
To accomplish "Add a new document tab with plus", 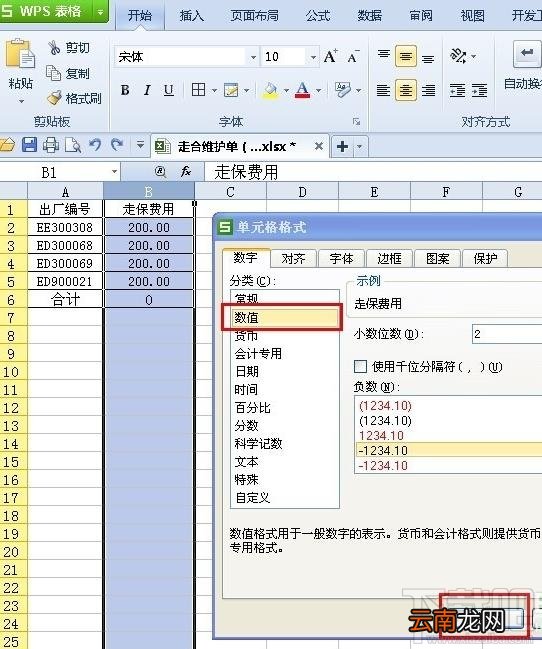I will tap(342, 147).
